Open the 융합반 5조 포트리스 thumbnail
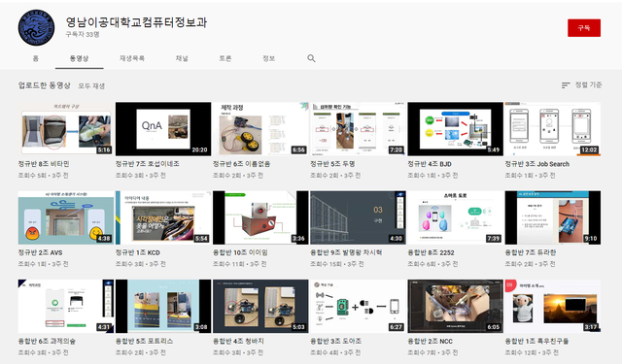This screenshot has height=364, width=622. point(163,306)
